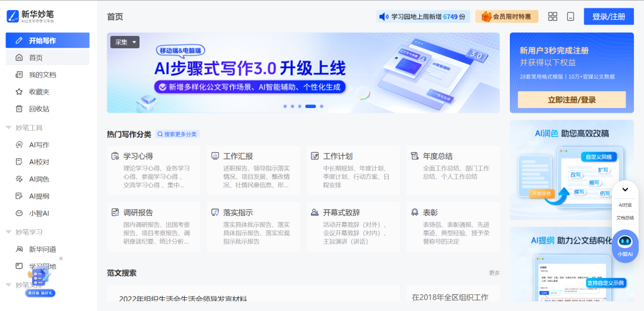Screen dimensions: 644x311
Task: Open the 工作汇报 category card
Action: coord(253,170)
